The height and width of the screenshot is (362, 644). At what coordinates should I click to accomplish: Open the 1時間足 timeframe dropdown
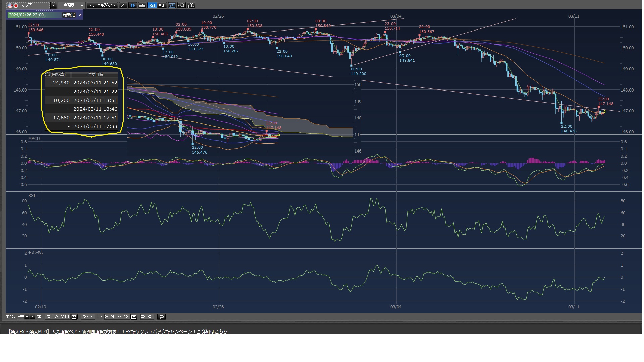coord(82,5)
